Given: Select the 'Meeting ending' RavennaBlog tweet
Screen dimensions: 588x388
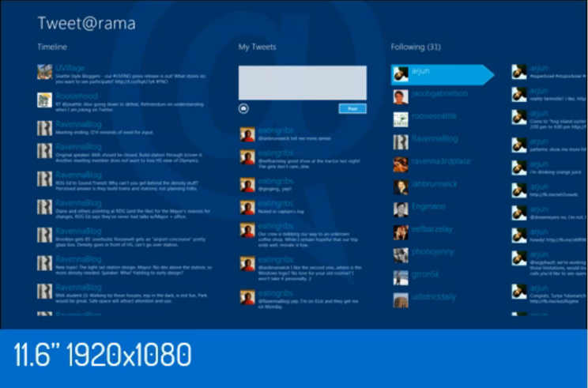Looking at the screenshot, I should tap(125, 128).
